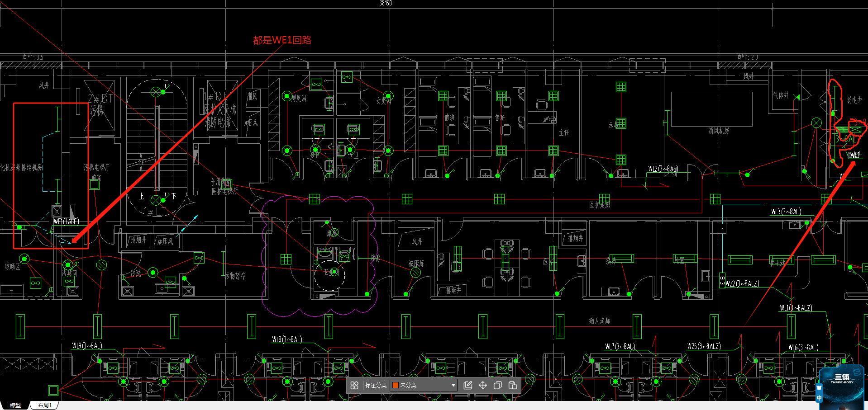
Task: Click the copy annotation icon
Action: point(498,385)
